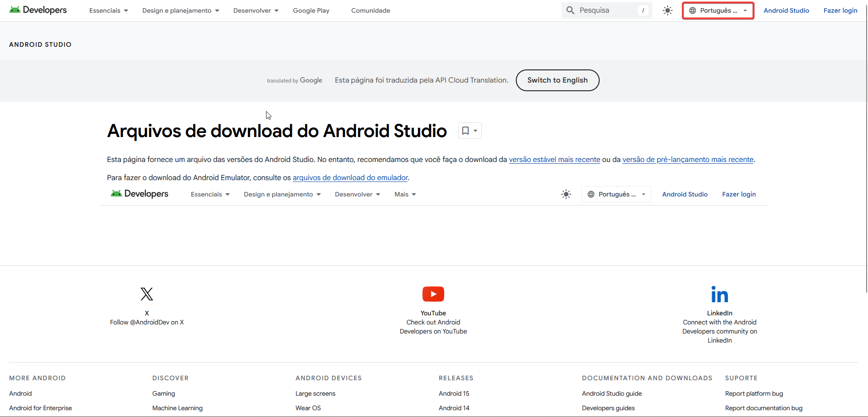Image resolution: width=868 pixels, height=417 pixels.
Task: Click the Switch to English button
Action: pos(558,80)
